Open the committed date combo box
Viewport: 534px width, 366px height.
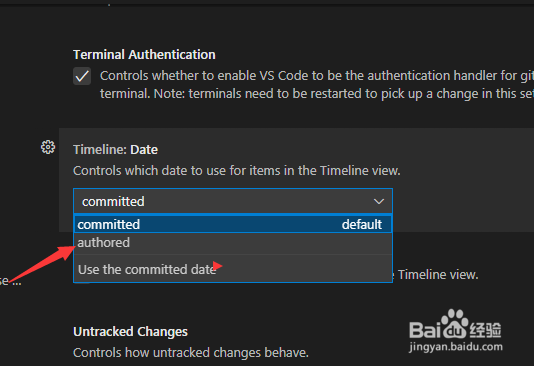(233, 201)
